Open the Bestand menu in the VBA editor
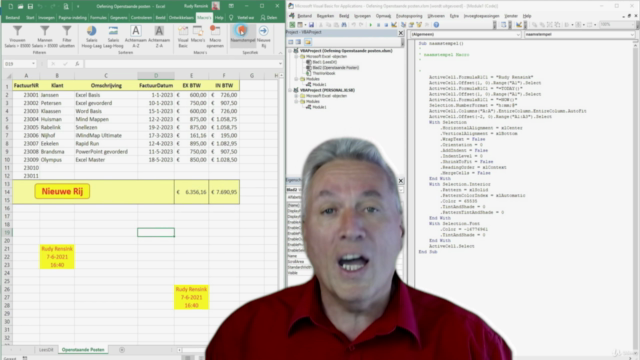Image resolution: width=640 pixels, height=360 pixels. (304, 16)
